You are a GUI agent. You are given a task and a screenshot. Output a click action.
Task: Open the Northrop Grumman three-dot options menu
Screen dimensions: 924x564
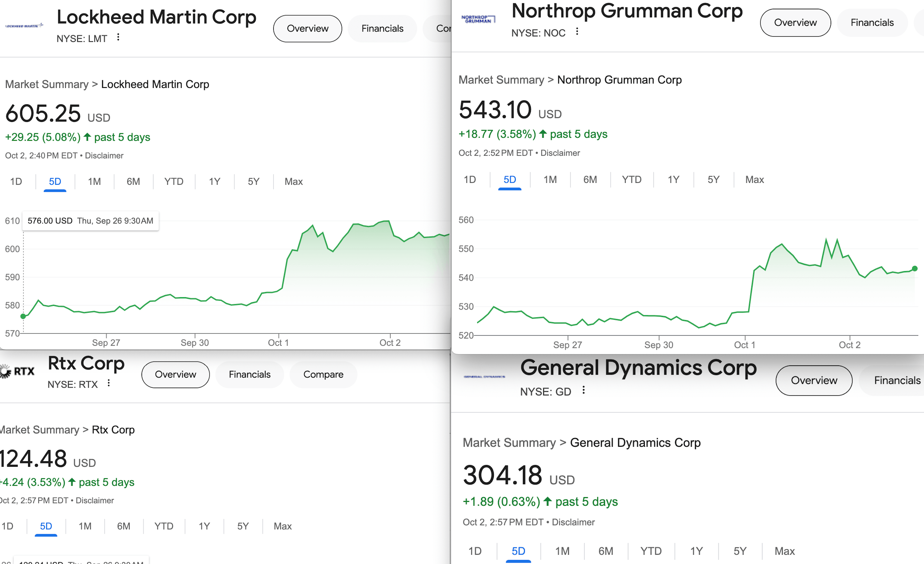577,32
